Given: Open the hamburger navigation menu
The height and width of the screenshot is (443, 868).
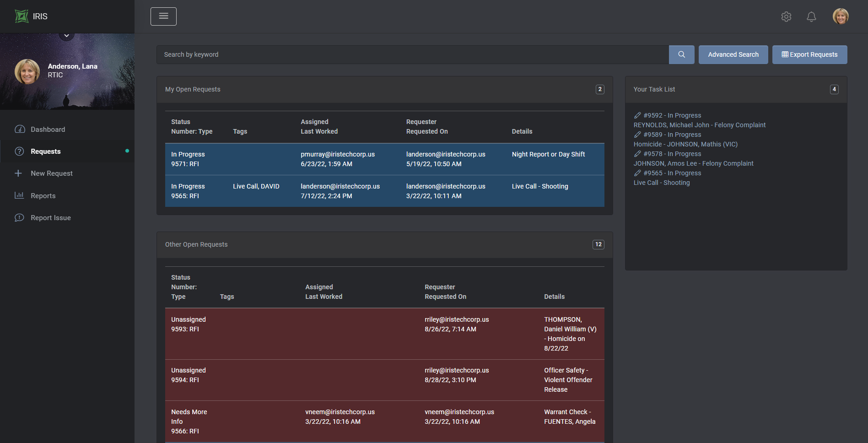Looking at the screenshot, I should [163, 16].
